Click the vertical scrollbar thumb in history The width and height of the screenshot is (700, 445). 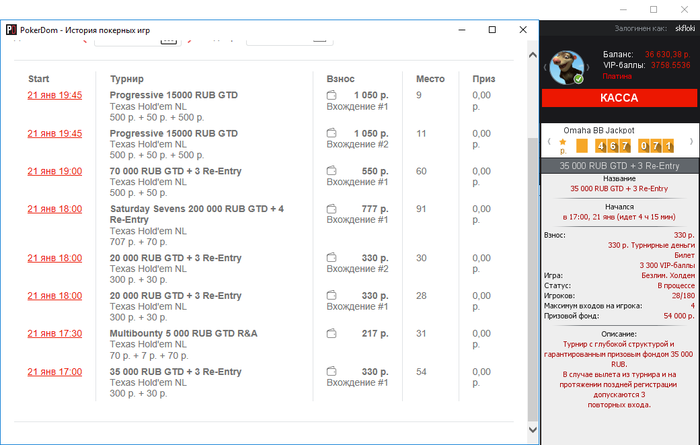click(533, 279)
